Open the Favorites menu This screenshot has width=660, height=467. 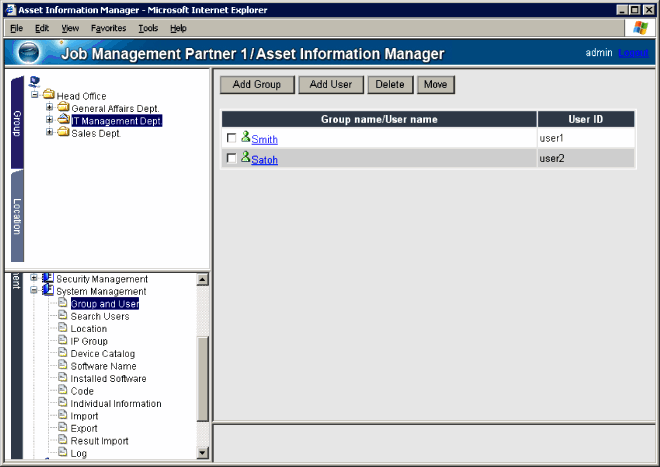pyautogui.click(x=108, y=28)
